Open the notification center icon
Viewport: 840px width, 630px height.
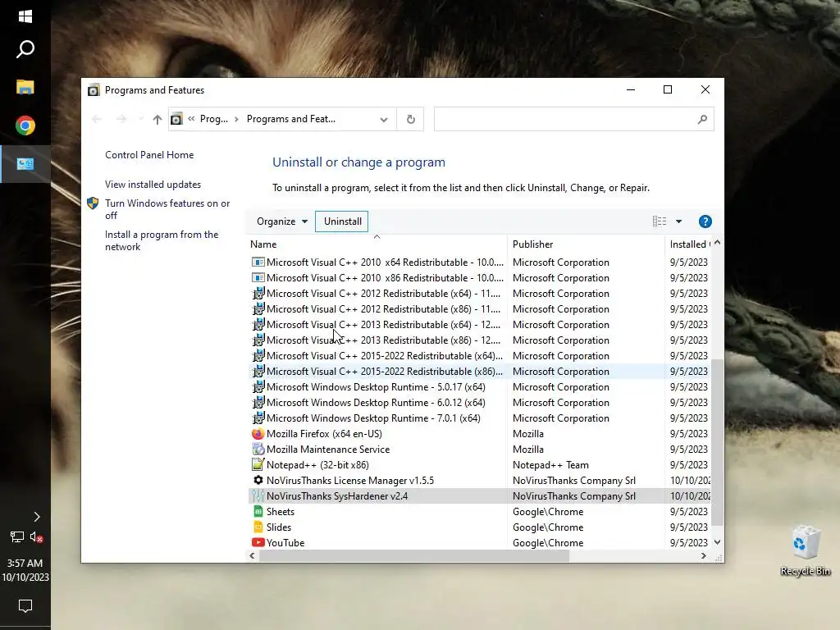click(25, 606)
